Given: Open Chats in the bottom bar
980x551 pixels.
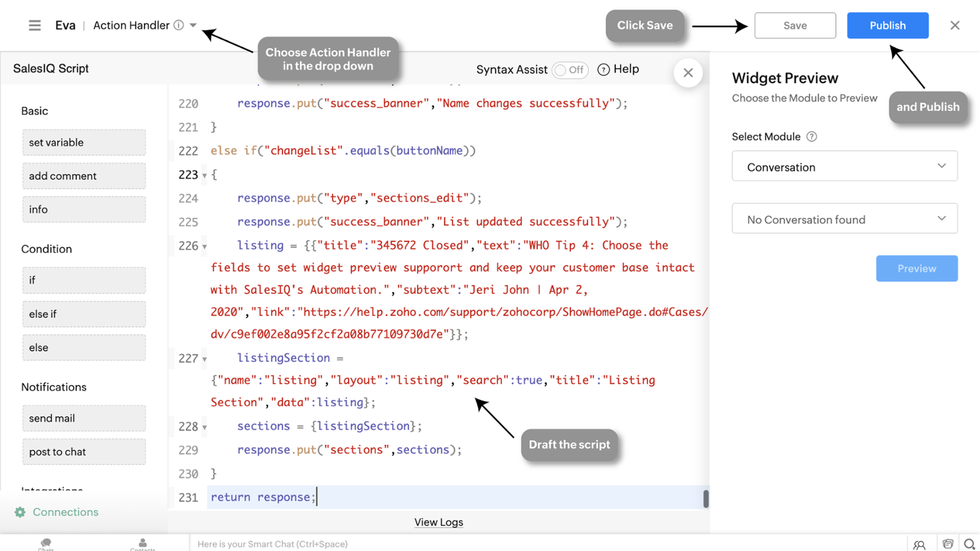Looking at the screenshot, I should [46, 544].
